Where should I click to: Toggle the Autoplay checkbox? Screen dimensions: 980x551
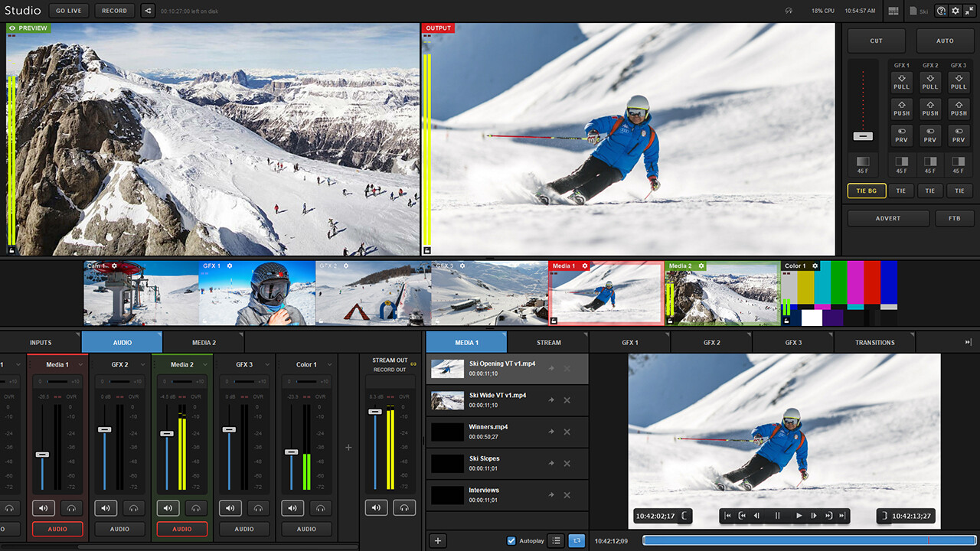pos(511,540)
